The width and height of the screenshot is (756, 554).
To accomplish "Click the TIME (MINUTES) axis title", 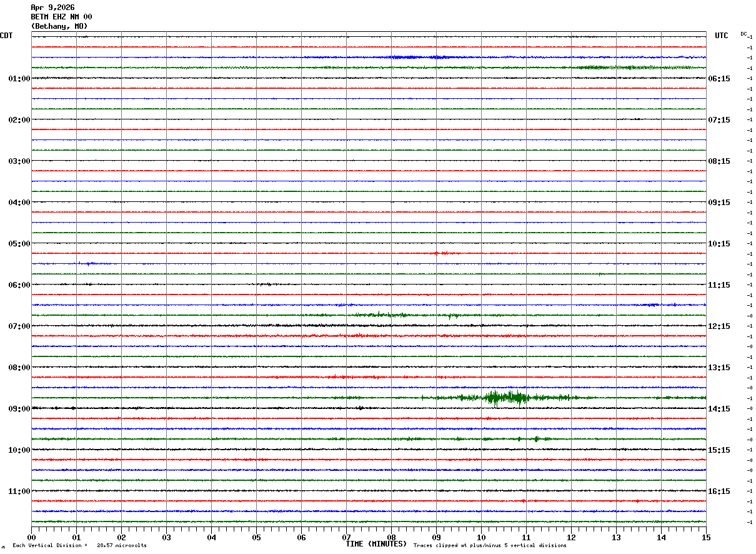I will point(376,544).
